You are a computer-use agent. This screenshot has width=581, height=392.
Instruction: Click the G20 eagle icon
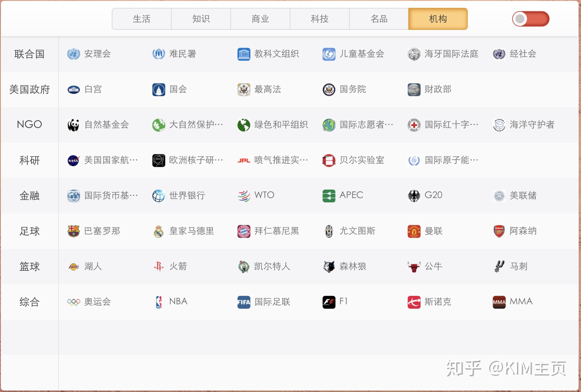(x=414, y=196)
